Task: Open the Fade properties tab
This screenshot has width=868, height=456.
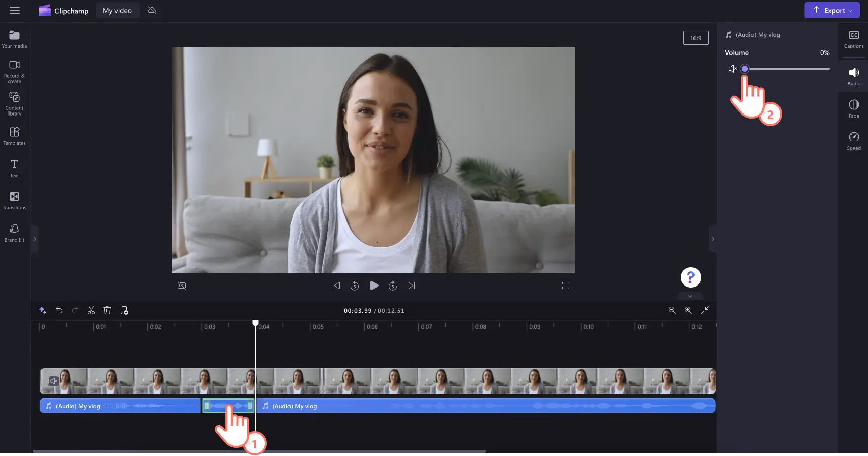Action: pyautogui.click(x=853, y=109)
